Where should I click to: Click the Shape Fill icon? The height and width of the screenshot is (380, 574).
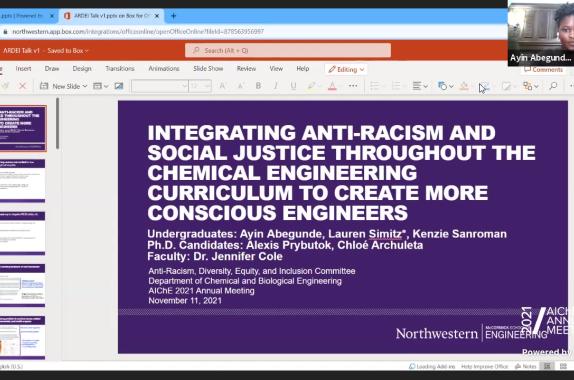[x=464, y=86]
